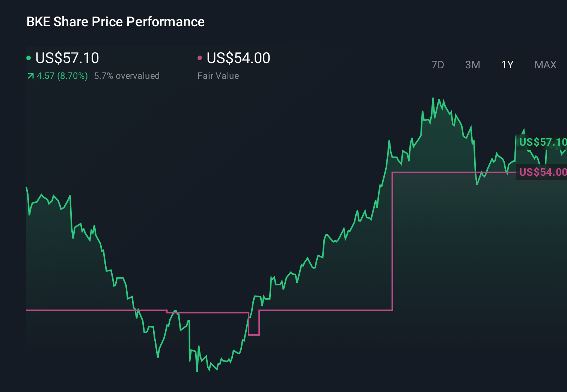567x392 pixels.
Task: Click the US$54.00 fair value badge on chart edge
Action: (543, 172)
